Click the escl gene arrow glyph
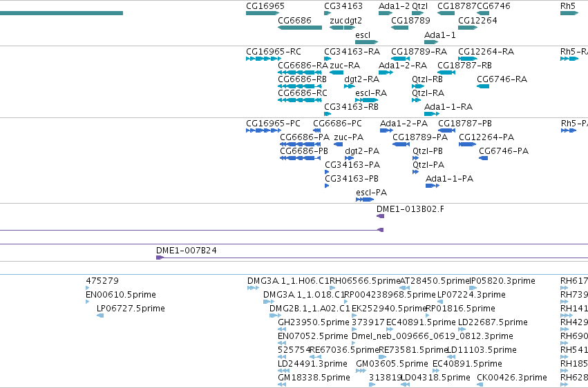The height and width of the screenshot is (388, 588). (366, 42)
